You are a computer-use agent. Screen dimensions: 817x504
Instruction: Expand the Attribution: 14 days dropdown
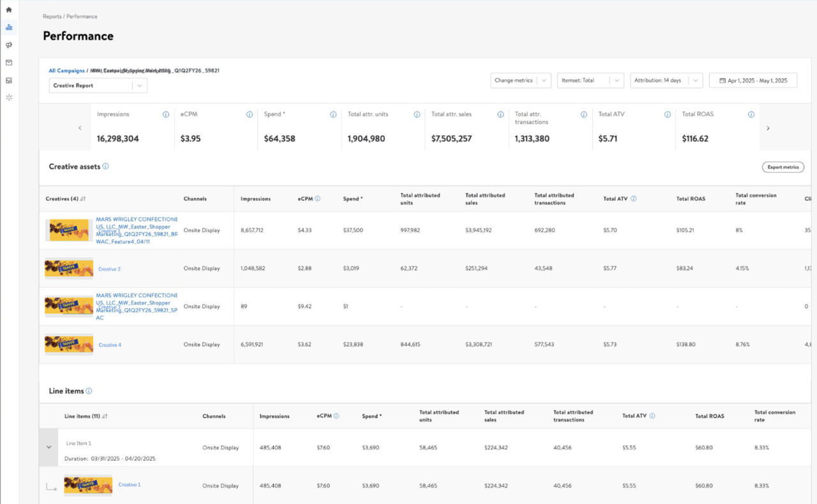point(666,80)
